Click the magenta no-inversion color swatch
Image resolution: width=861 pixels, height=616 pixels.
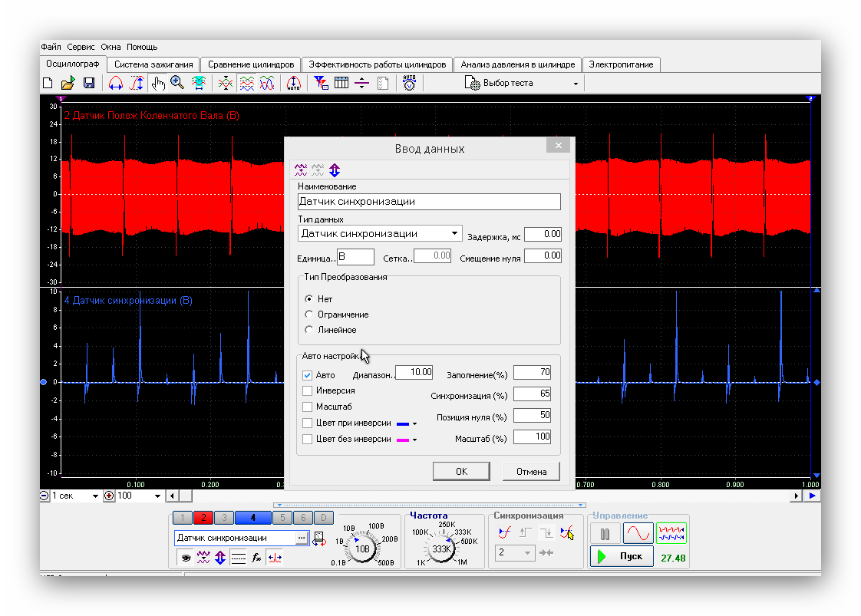[403, 440]
